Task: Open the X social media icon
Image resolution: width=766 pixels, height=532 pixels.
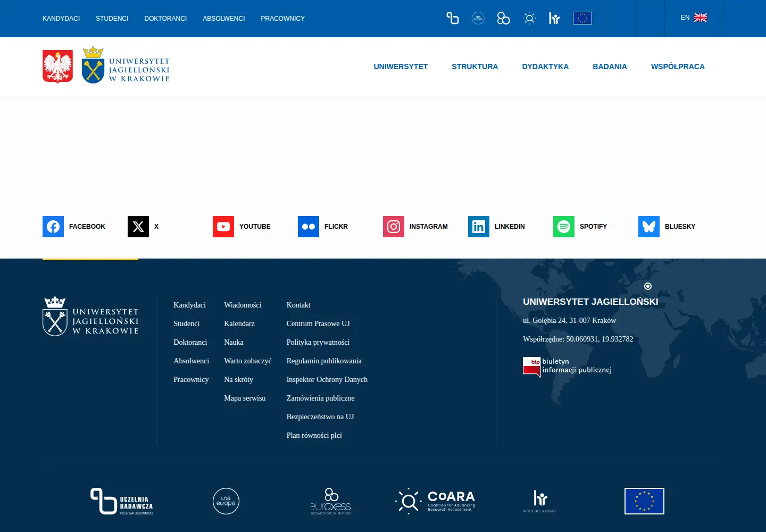Action: [x=138, y=227]
